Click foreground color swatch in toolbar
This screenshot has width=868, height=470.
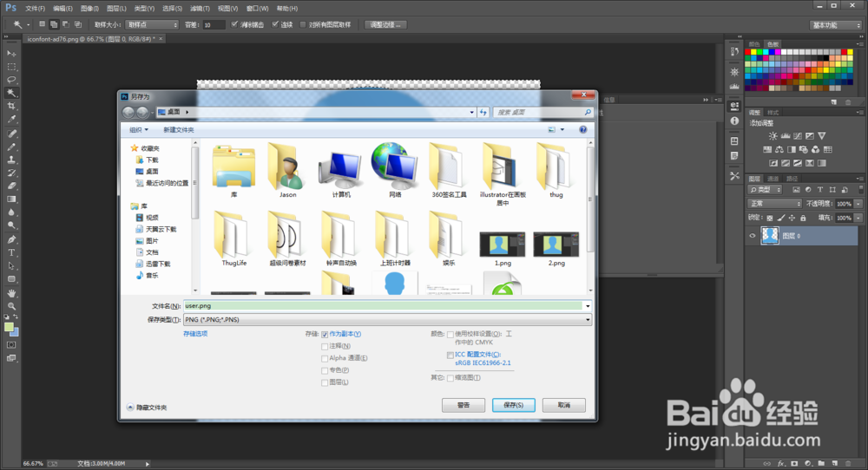[9, 327]
